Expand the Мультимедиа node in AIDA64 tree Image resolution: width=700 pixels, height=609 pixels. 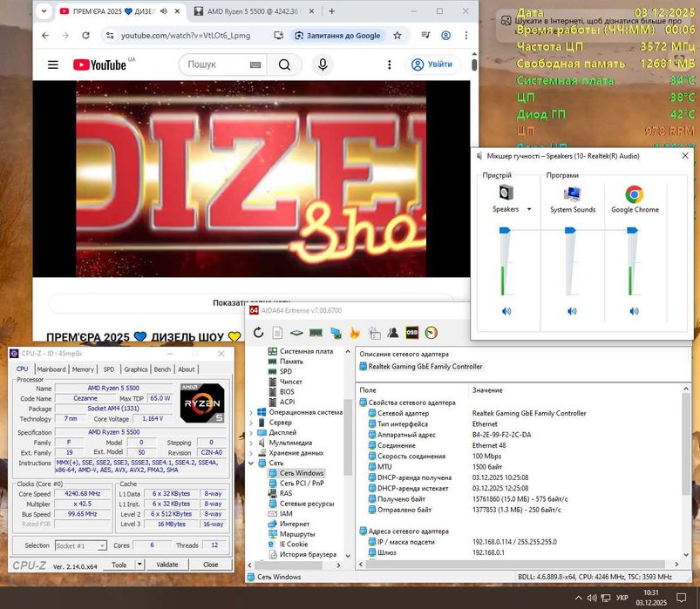click(x=251, y=443)
